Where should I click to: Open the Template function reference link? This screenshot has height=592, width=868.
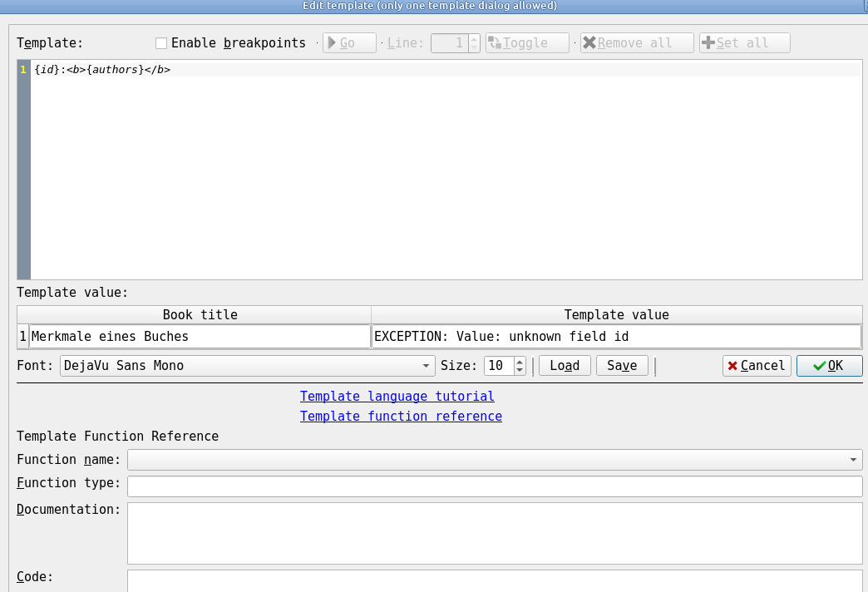click(x=401, y=417)
